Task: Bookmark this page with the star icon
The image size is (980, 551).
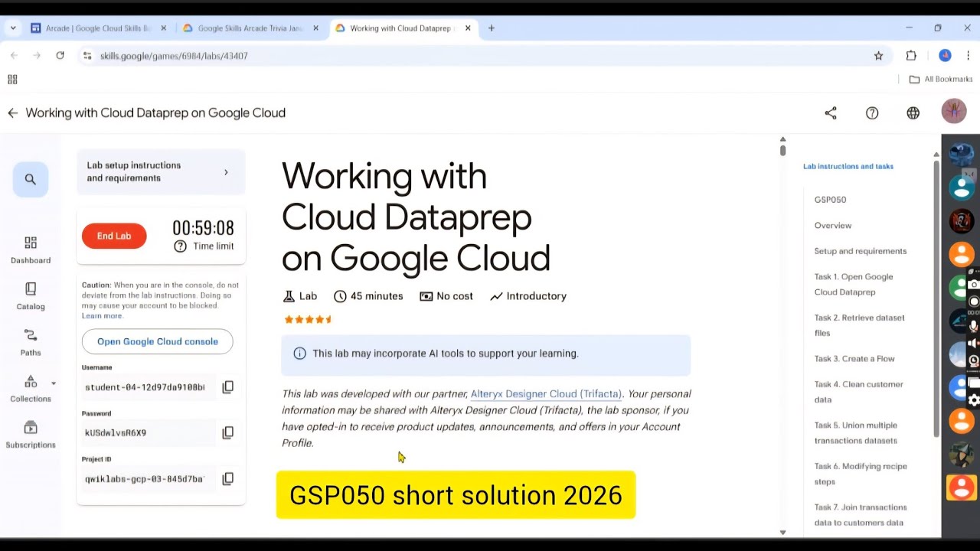Action: coord(879,56)
